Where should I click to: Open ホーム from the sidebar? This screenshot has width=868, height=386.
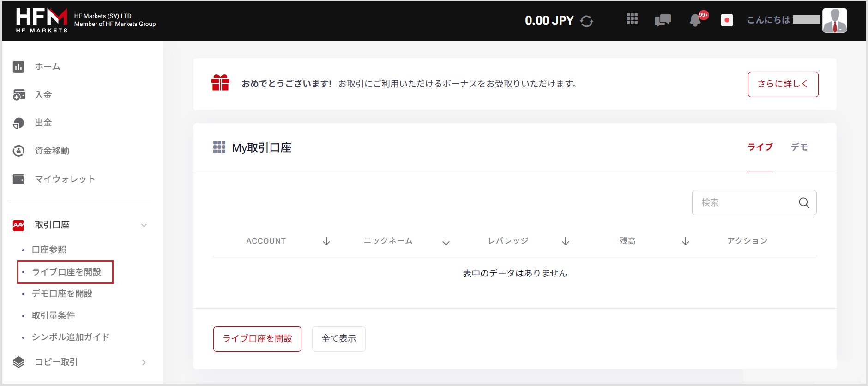pyautogui.click(x=47, y=67)
